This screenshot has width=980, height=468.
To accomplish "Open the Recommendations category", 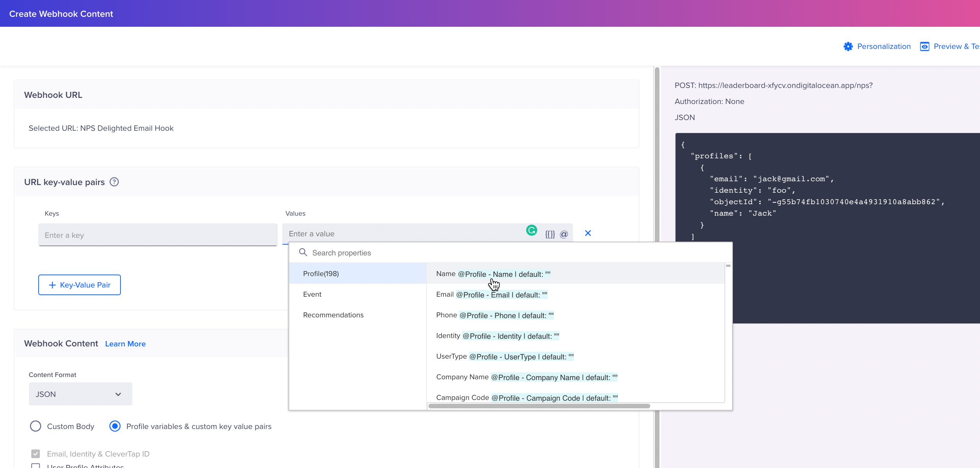I will (x=333, y=315).
